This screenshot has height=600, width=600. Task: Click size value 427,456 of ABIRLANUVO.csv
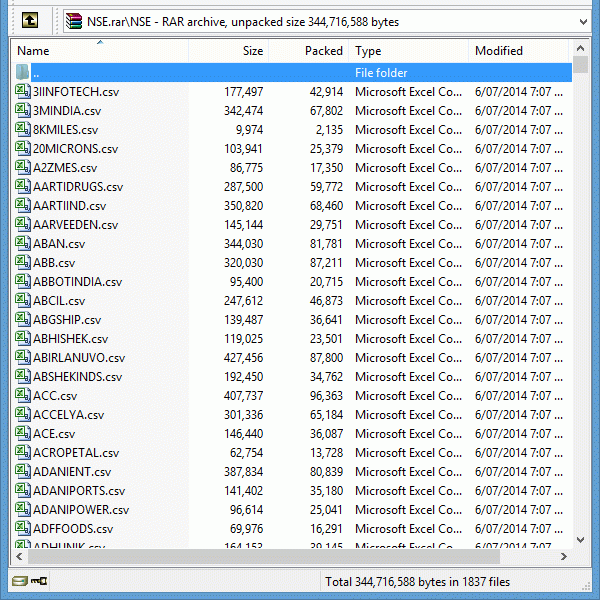pos(244,358)
